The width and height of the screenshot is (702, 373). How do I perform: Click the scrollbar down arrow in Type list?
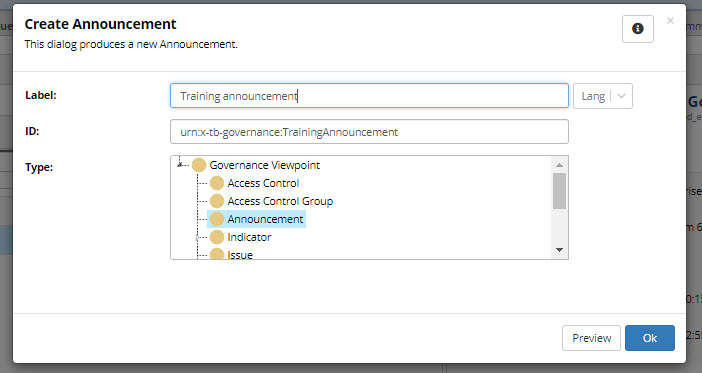coord(559,250)
